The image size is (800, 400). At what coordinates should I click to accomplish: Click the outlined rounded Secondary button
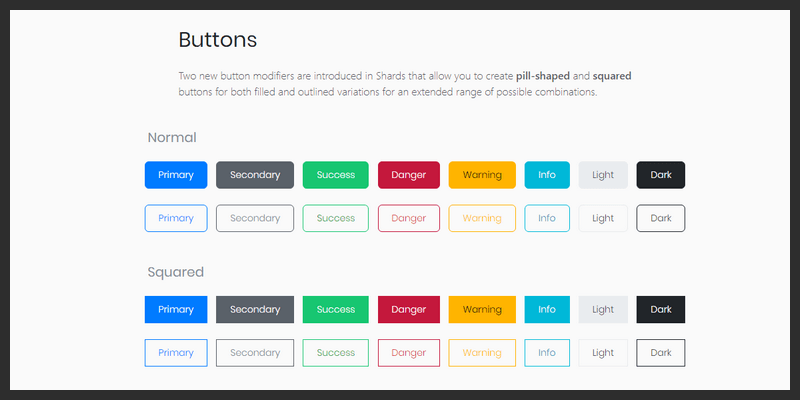[x=255, y=218]
